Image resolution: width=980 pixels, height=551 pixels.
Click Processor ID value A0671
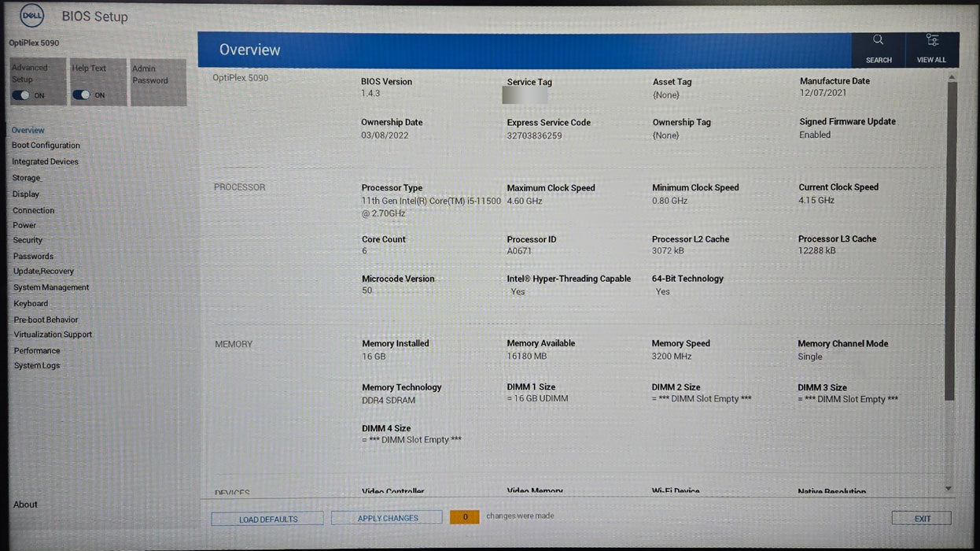point(519,251)
